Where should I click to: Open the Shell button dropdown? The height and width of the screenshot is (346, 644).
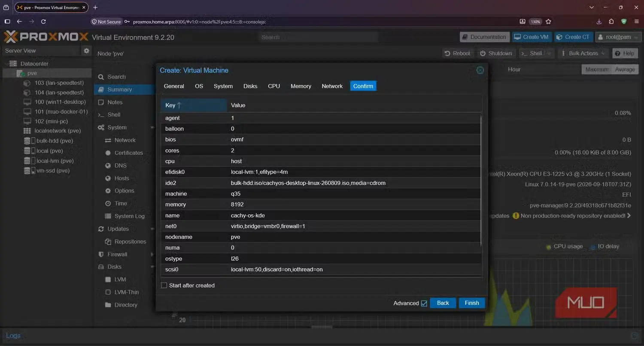click(x=536, y=53)
